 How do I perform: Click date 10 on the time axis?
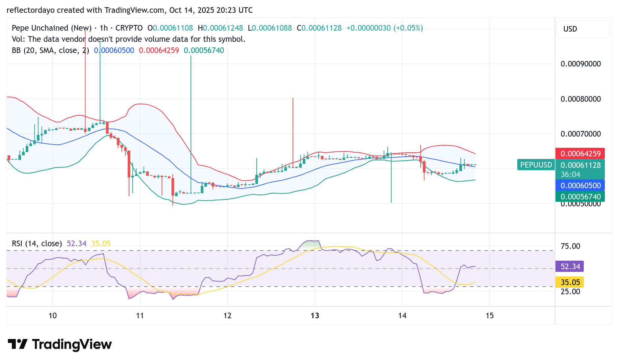(53, 316)
